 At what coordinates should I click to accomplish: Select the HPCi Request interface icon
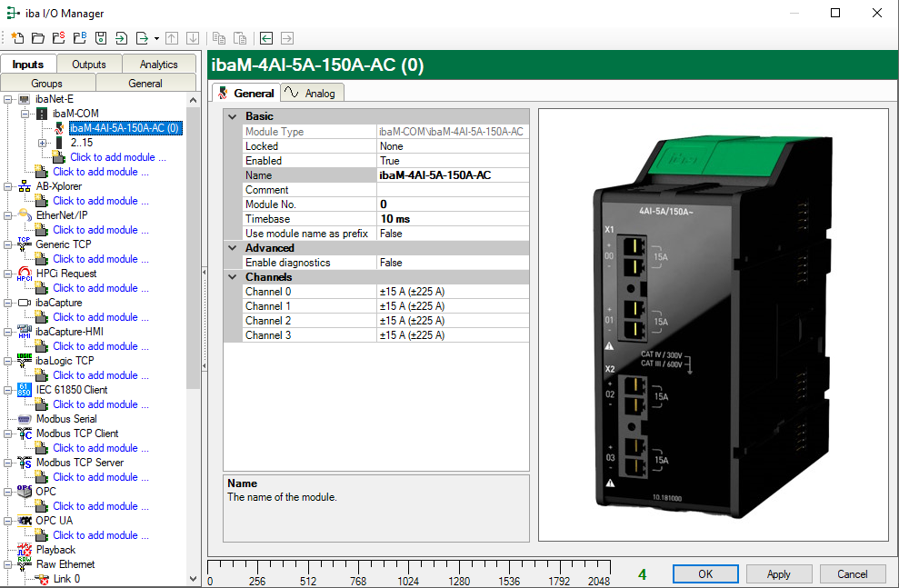[x=24, y=274]
